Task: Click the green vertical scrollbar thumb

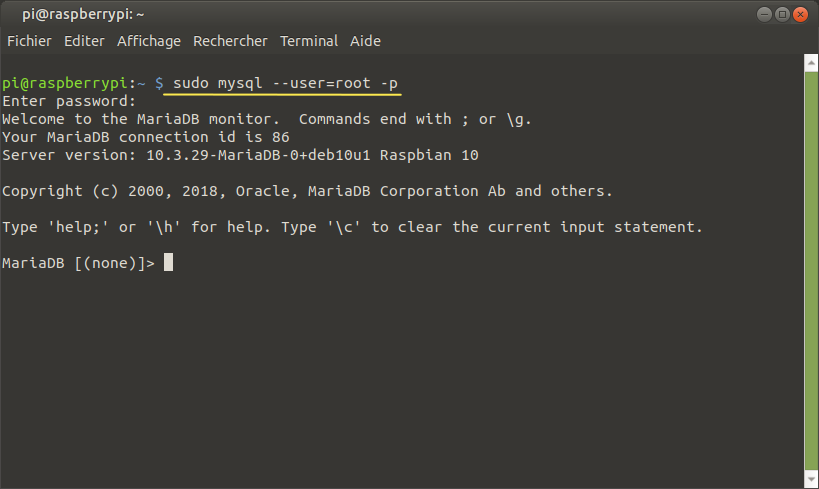Action: [x=811, y=271]
